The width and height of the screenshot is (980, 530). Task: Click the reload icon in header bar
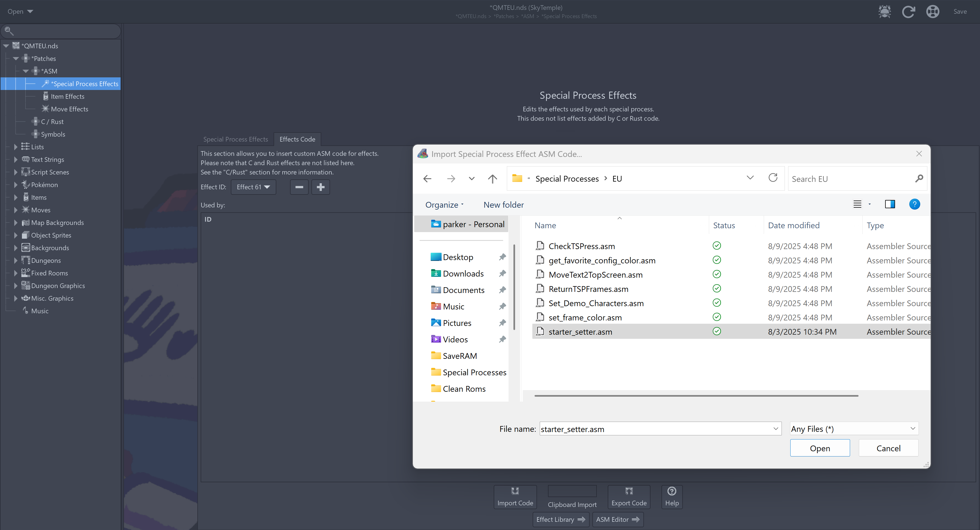[908, 12]
